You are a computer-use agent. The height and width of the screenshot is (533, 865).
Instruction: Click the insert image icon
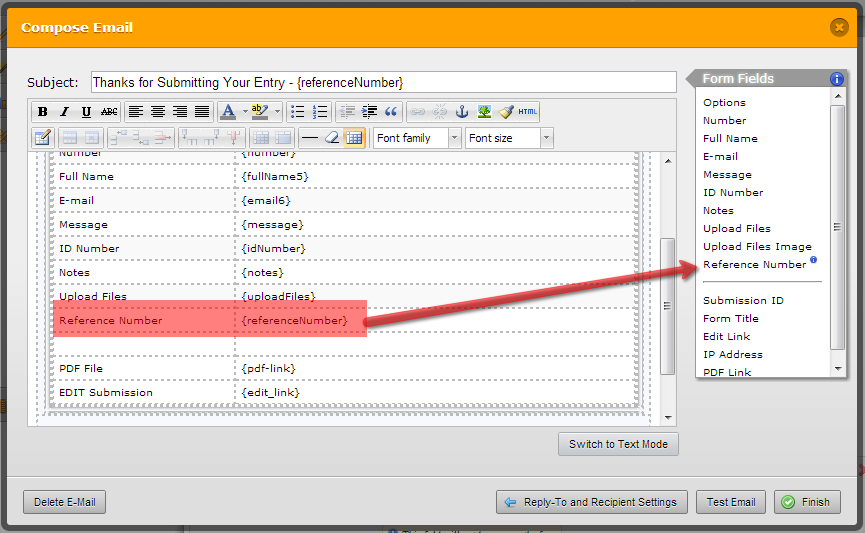484,112
